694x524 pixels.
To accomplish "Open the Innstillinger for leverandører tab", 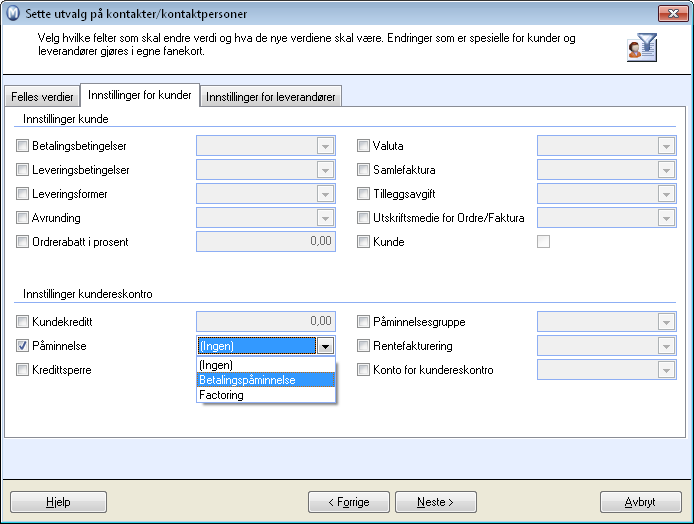I will pyautogui.click(x=270, y=96).
